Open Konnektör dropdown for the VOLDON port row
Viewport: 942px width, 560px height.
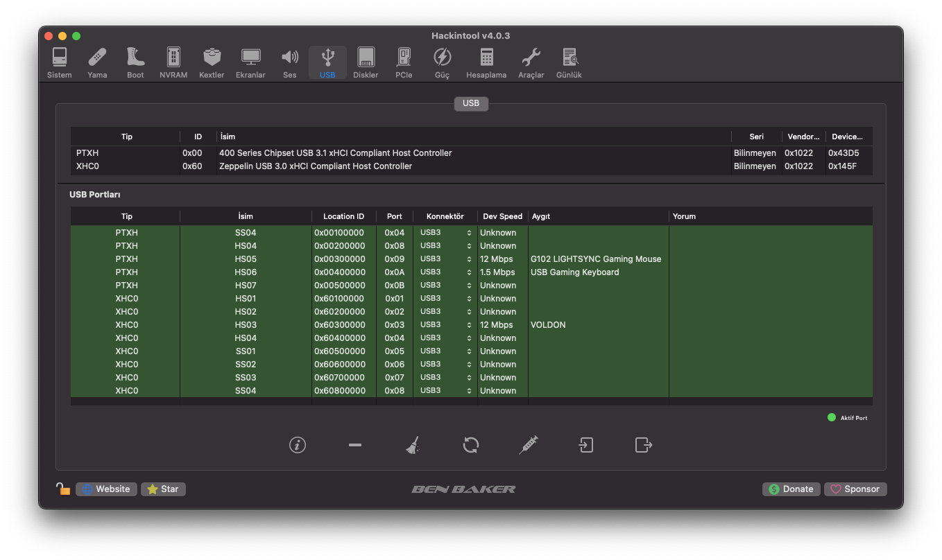click(x=445, y=325)
